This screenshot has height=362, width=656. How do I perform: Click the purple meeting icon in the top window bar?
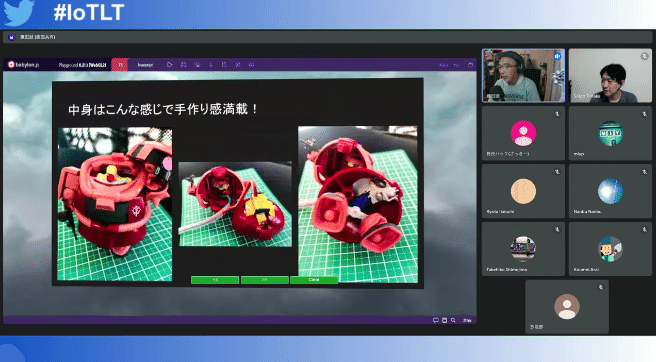[x=11, y=37]
